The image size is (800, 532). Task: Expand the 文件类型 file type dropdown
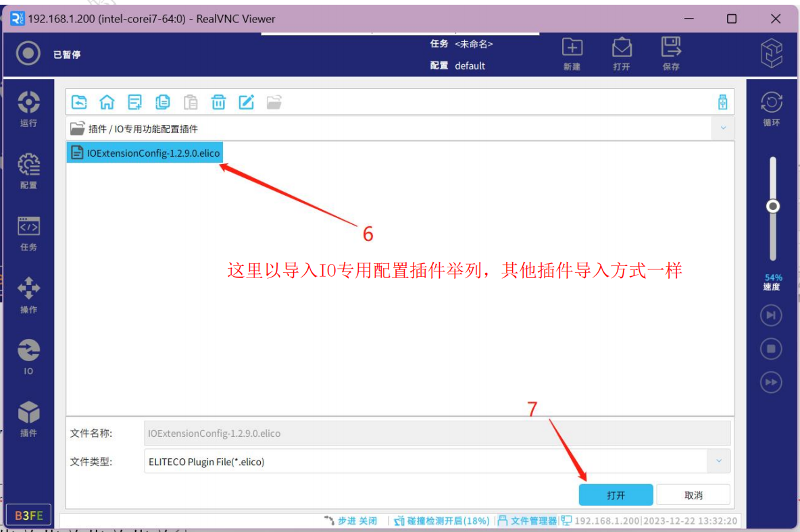[718, 462]
